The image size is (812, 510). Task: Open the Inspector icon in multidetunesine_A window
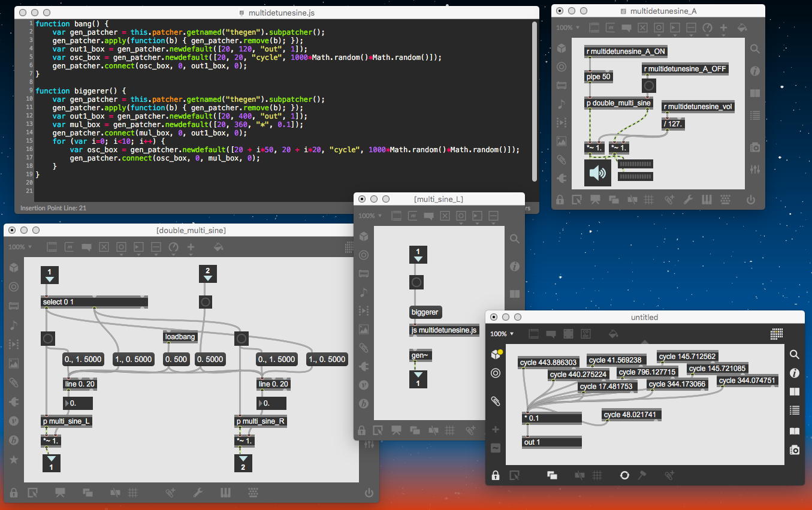754,71
